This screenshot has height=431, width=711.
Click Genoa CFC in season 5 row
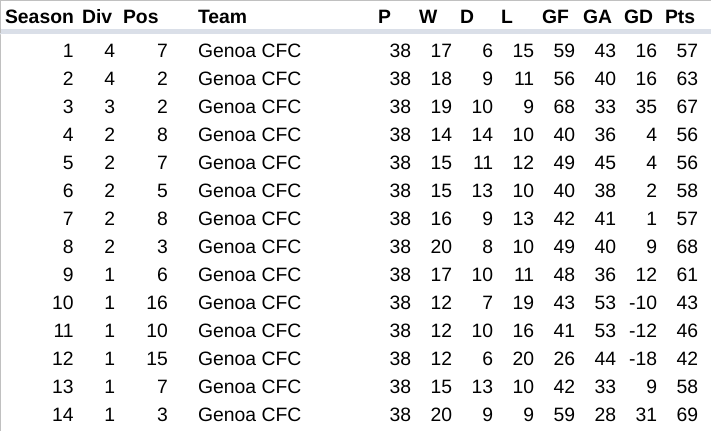tap(249, 163)
